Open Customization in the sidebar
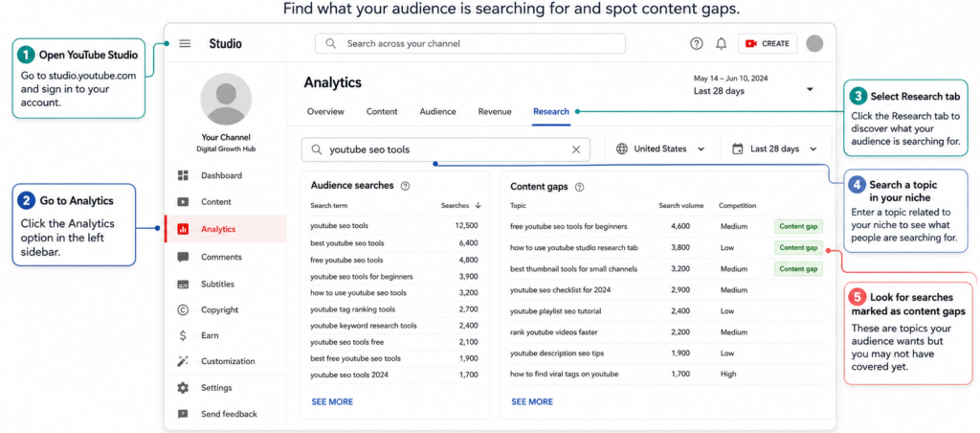This screenshot has height=433, width=980. tap(226, 361)
